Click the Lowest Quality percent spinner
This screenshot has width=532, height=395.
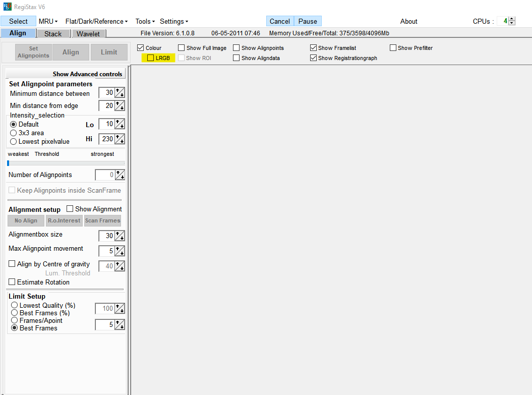pos(120,309)
